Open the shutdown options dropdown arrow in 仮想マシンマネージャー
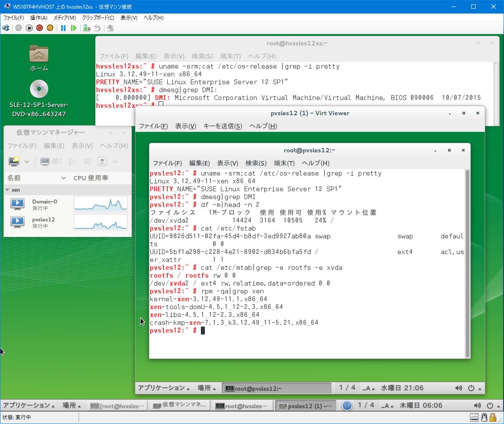Screen dimensions: 504x424 point(115,162)
